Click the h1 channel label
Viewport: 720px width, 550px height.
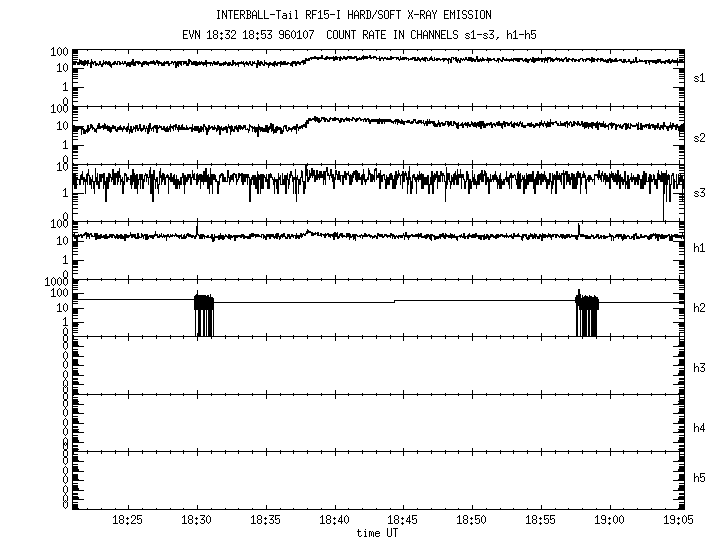coord(700,249)
